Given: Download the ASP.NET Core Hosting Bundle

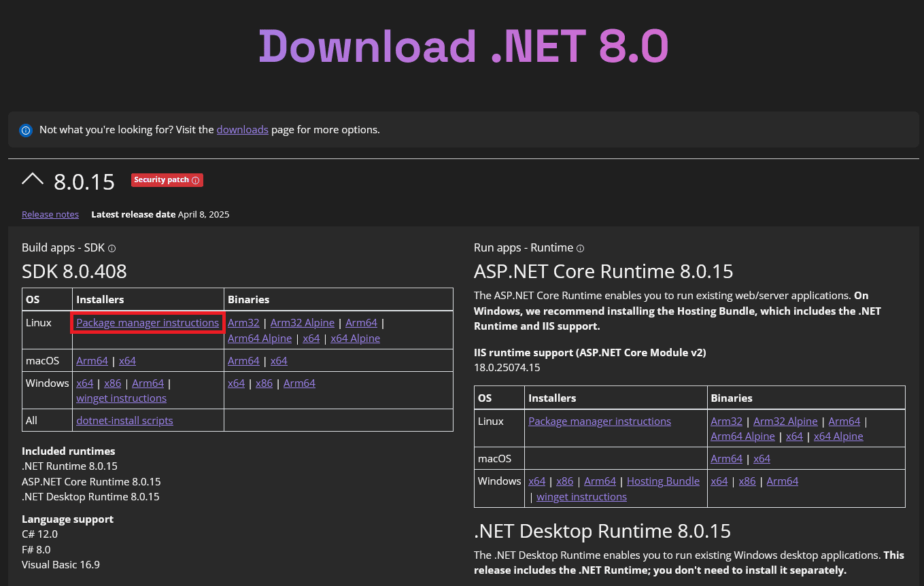Looking at the screenshot, I should [663, 481].
